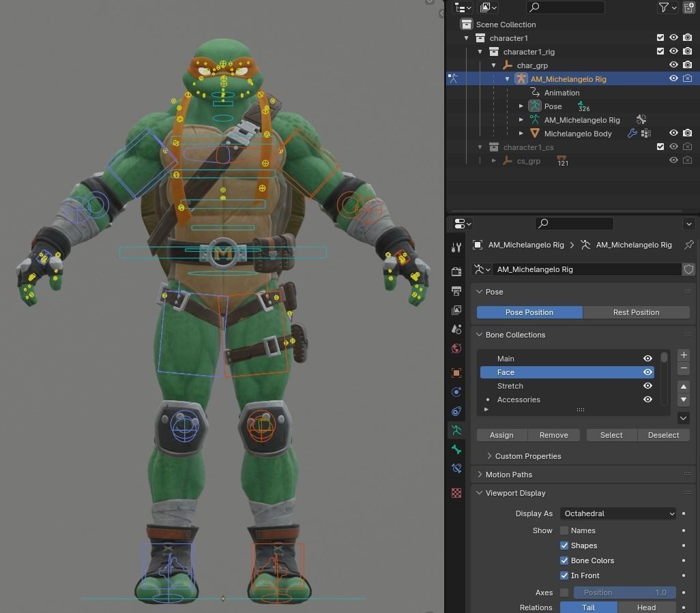
Task: Toggle exclude checkbox for character1_rig collection
Action: point(660,51)
